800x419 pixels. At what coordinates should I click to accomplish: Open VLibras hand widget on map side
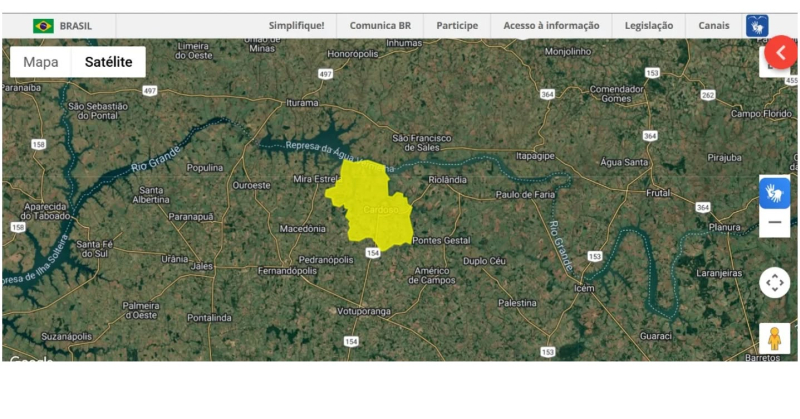(x=774, y=193)
